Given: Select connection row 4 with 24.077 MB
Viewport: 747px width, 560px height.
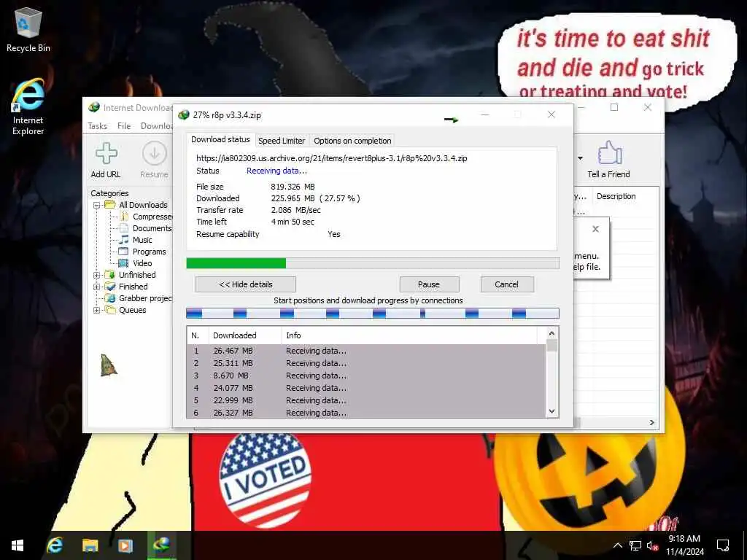Looking at the screenshot, I should pyautogui.click(x=366, y=388).
